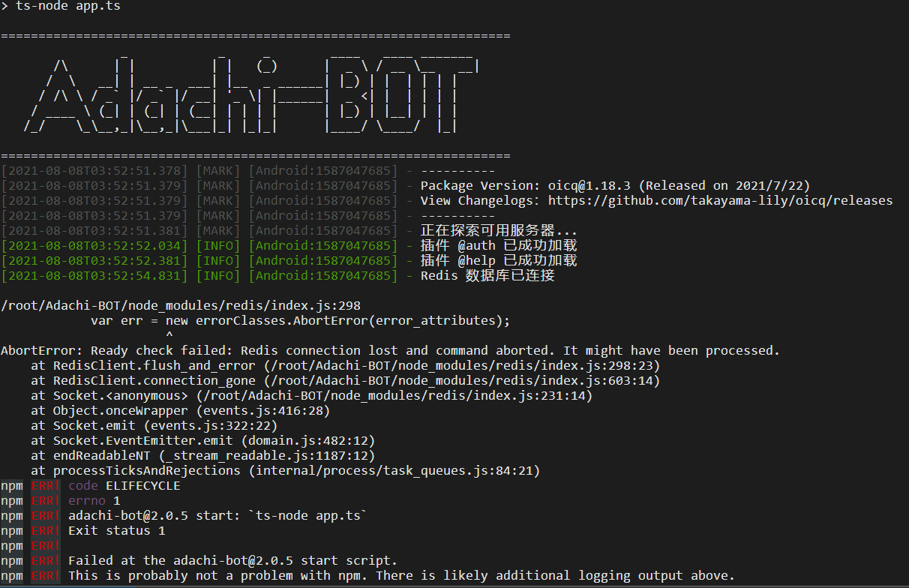Select the Exit status 1 line
The width and height of the screenshot is (909, 588).
[x=116, y=530]
